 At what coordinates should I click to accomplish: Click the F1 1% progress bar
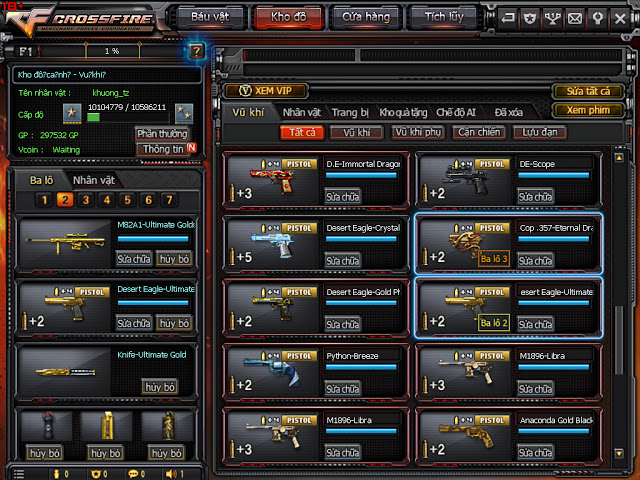point(112,51)
